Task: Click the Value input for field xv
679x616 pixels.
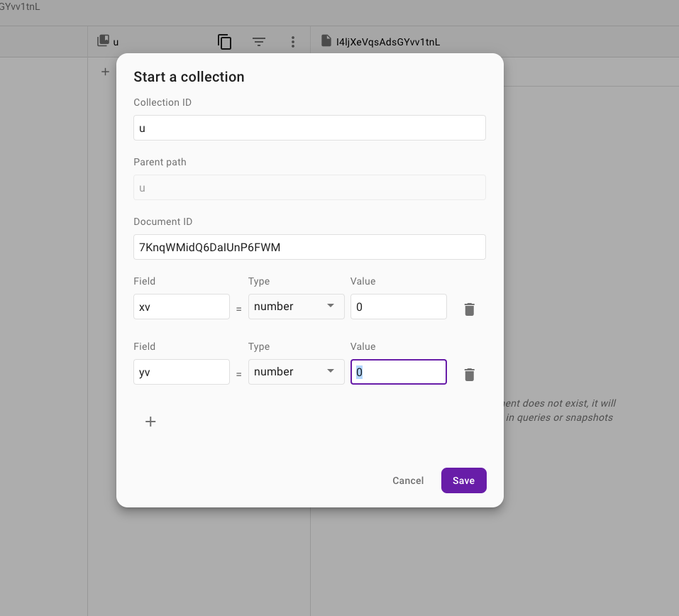Action: click(x=398, y=306)
